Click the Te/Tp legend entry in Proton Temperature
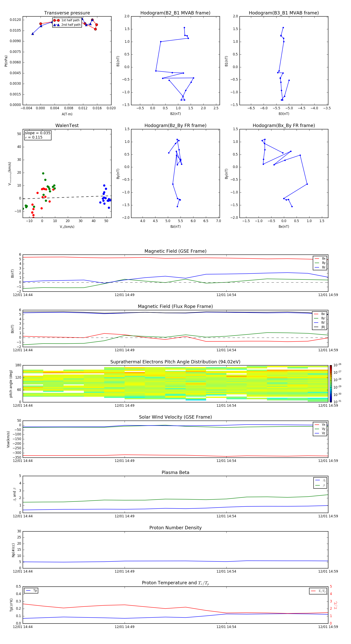The height and width of the screenshot is (644, 351). (x=318, y=591)
